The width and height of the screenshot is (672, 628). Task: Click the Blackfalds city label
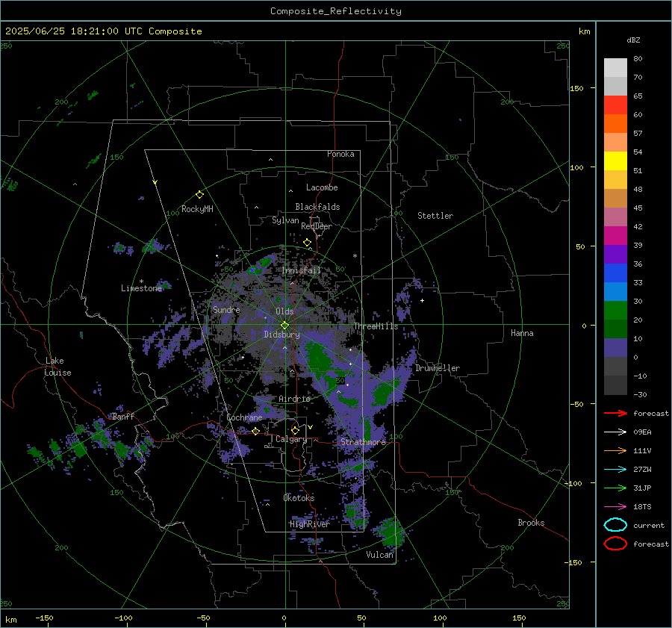(x=317, y=207)
